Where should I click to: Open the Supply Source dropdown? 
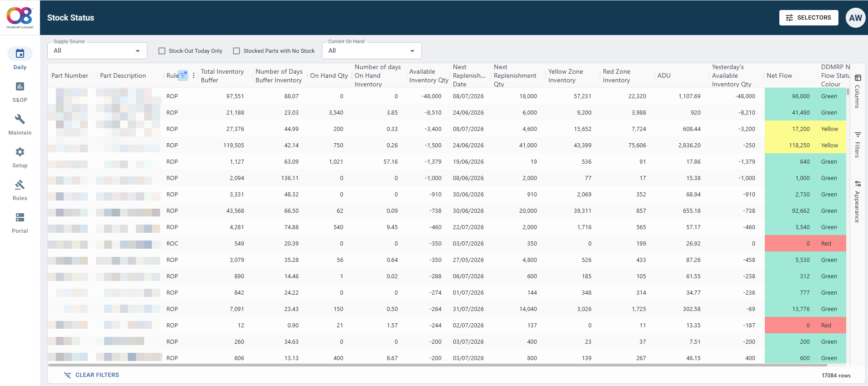(x=97, y=50)
